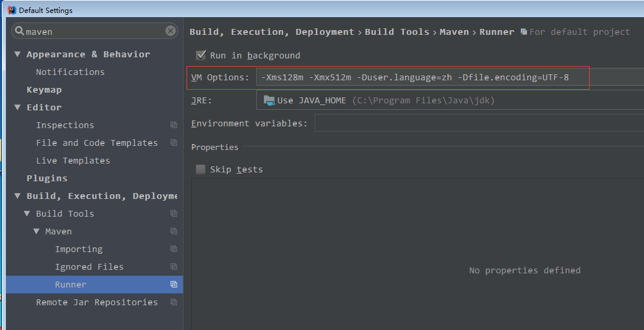Click Build Tools in the breadcrumb
The width and height of the screenshot is (644, 330).
[x=397, y=32]
